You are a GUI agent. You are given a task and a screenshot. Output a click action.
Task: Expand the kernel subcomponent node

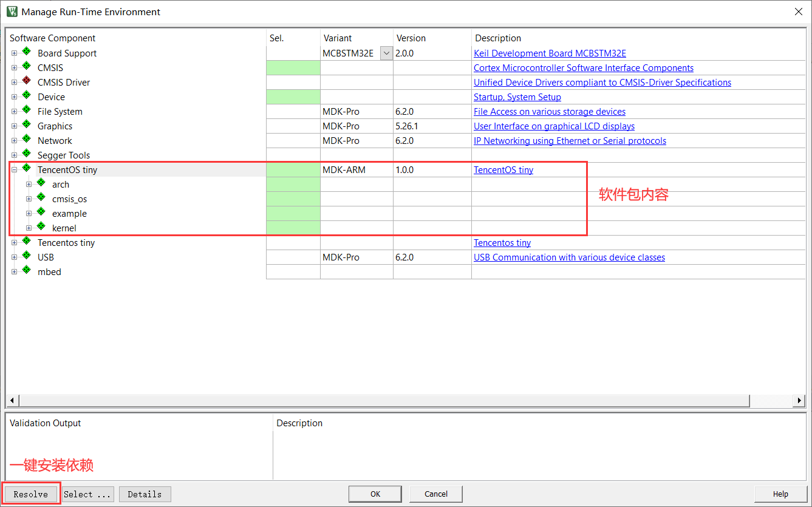(x=29, y=228)
